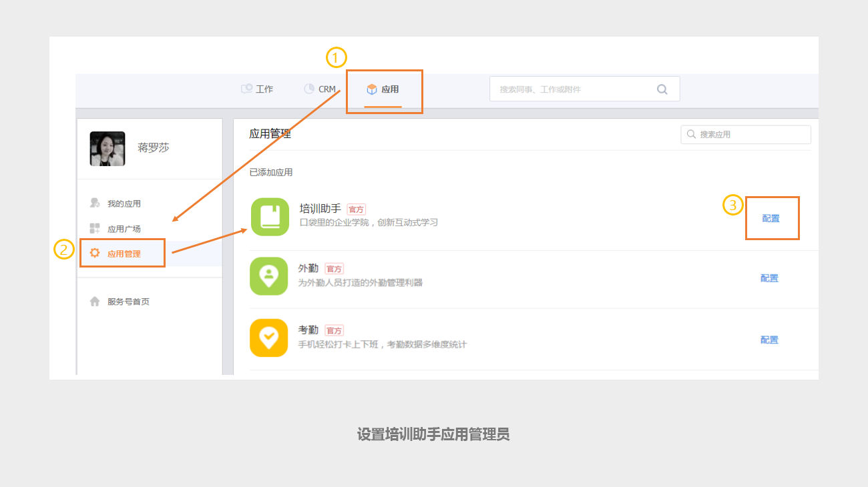This screenshot has width=868, height=487.
Task: Open 配置 for 培训助手
Action: [771, 218]
